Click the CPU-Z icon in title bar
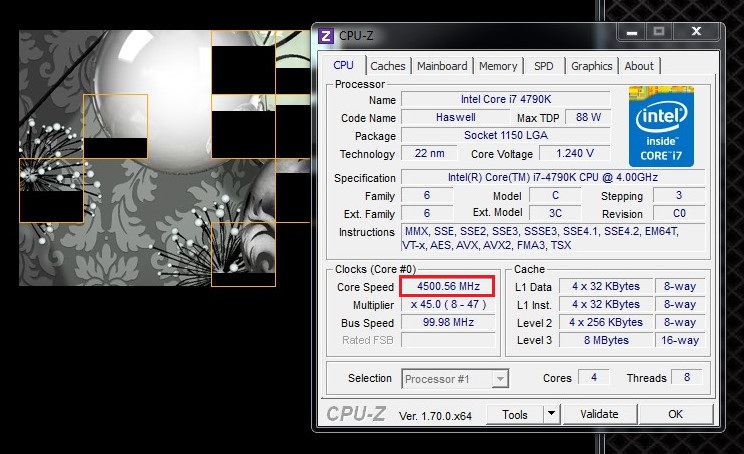 coord(326,35)
